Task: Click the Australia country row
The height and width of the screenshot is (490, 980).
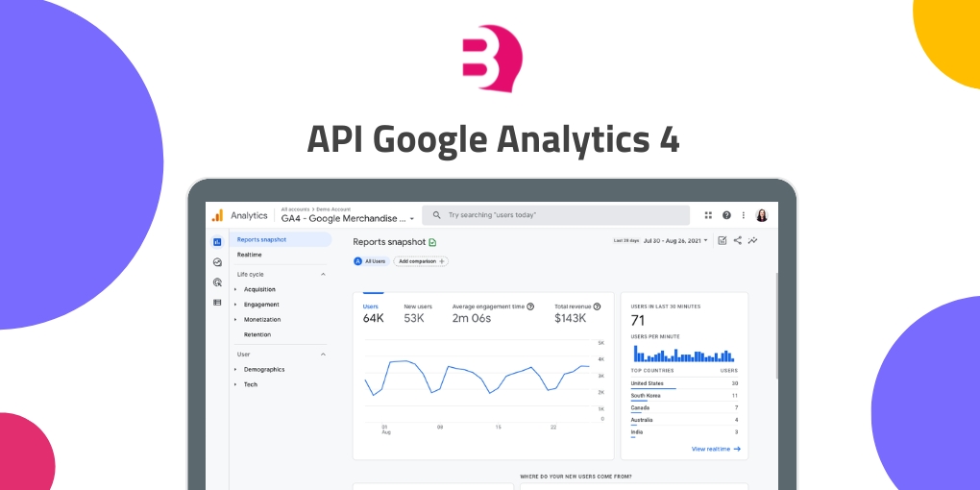Action: [684, 421]
